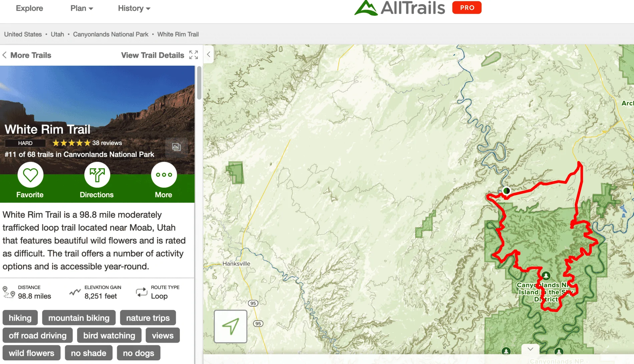Viewport: 634px width, 364px height.
Task: Click the HARD difficulty badge
Action: point(25,143)
